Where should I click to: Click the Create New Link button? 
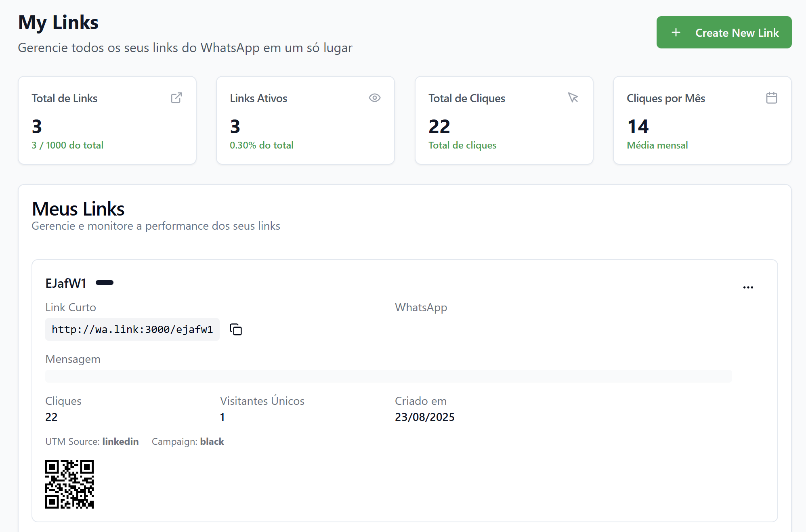click(724, 32)
